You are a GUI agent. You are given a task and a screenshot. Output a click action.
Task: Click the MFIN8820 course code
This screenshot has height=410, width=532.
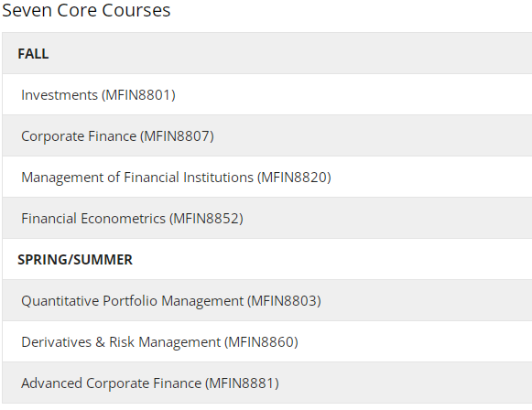click(x=294, y=178)
